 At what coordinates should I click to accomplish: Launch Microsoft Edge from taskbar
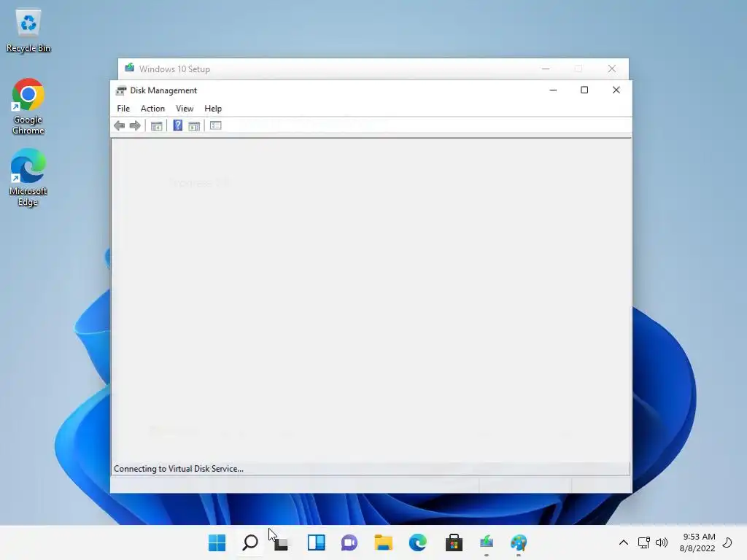click(x=418, y=542)
